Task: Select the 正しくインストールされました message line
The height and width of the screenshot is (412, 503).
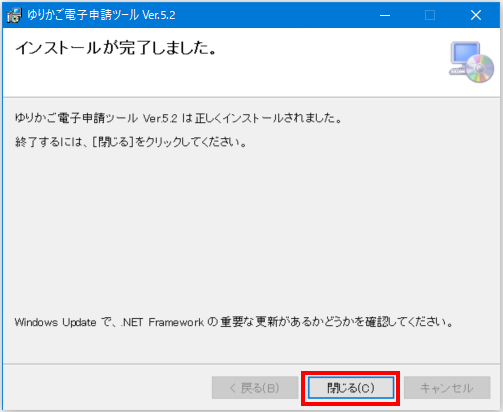Action: (178, 118)
